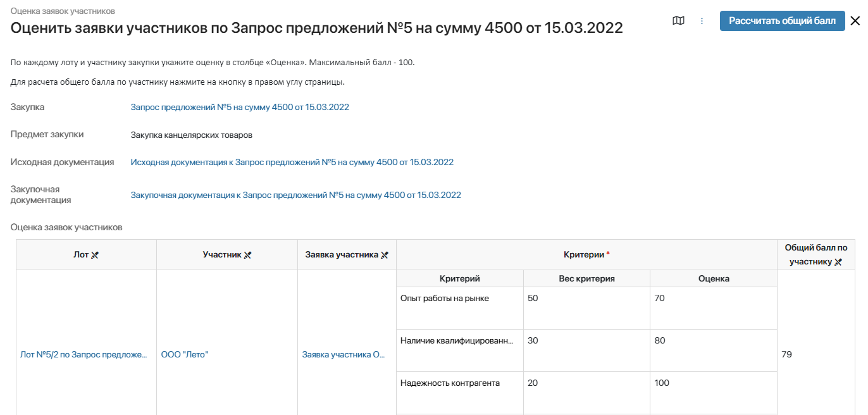Click the score cell containing 80
This screenshot has width=868, height=415.
pos(714,350)
